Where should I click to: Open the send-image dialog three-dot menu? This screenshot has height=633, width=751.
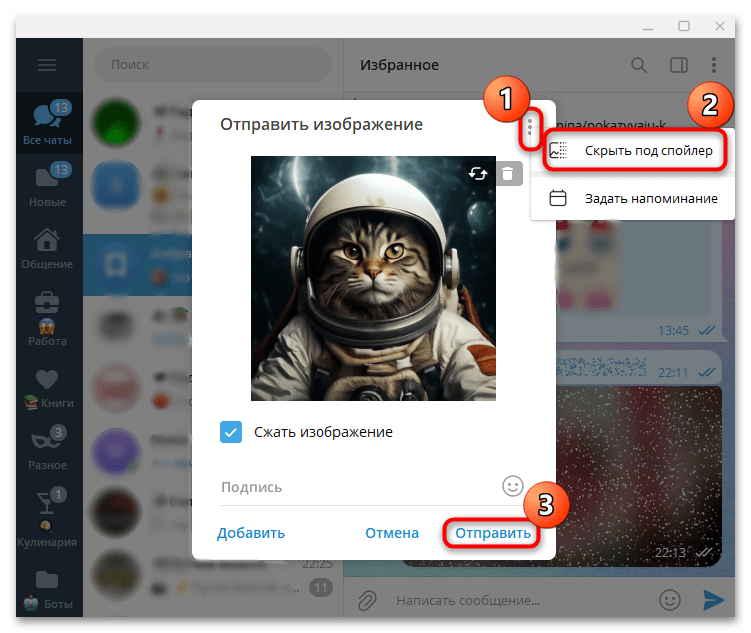tap(530, 127)
